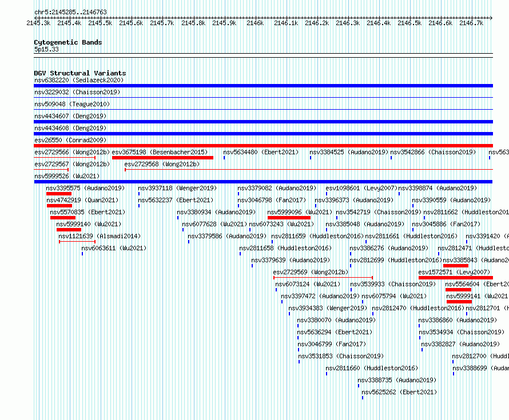Click nsv3386276 (Audano2019) label
Viewport: 509px width, 420px height.
point(389,248)
